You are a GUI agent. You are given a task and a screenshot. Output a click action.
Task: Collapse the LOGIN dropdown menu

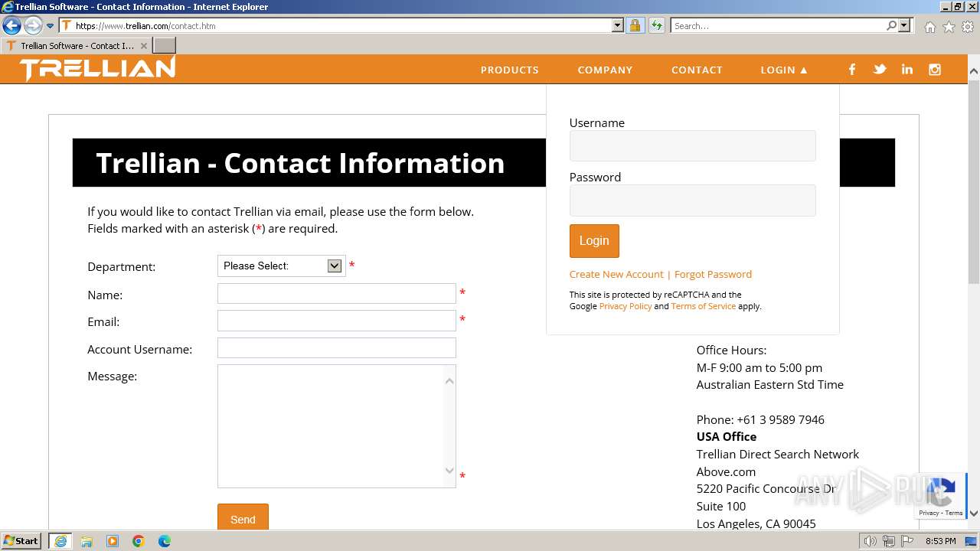tap(784, 70)
